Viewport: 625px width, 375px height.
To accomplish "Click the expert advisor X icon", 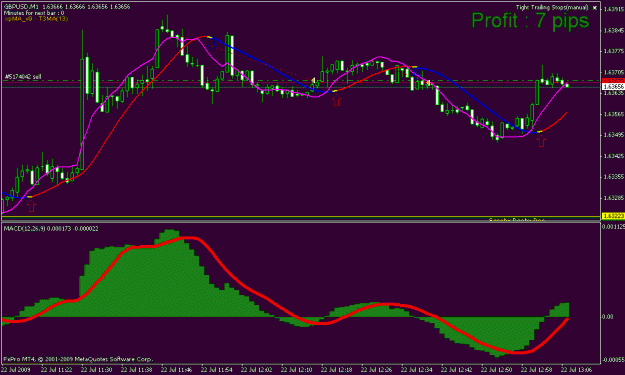I will pyautogui.click(x=595, y=8).
